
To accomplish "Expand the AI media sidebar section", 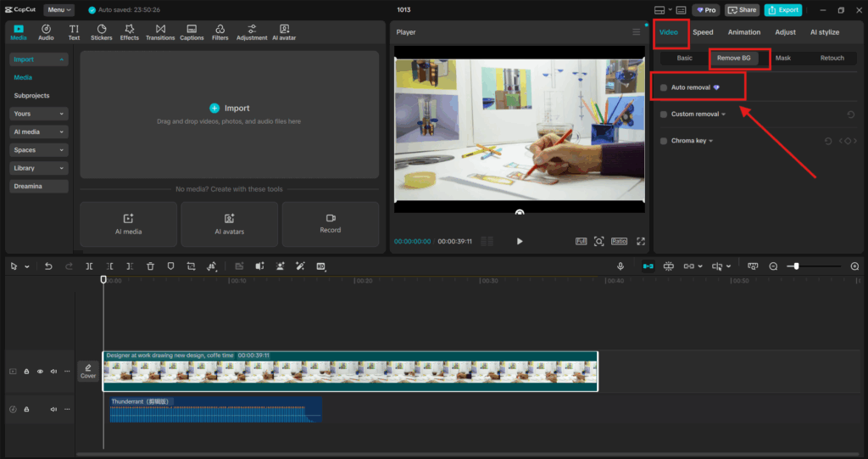I will click(39, 132).
